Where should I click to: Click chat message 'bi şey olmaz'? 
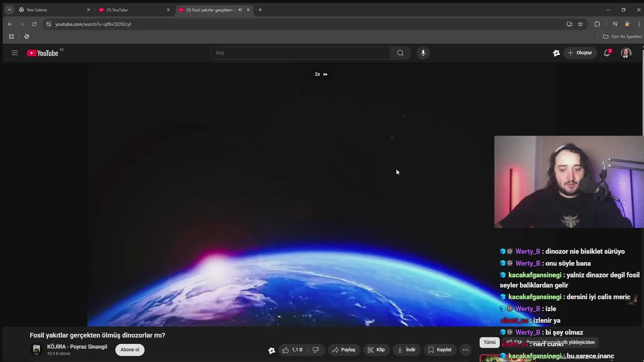point(564,332)
